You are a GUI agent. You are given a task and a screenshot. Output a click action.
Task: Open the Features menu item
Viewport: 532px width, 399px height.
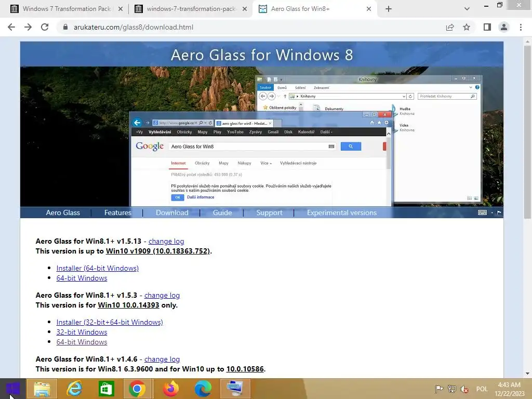click(x=118, y=212)
